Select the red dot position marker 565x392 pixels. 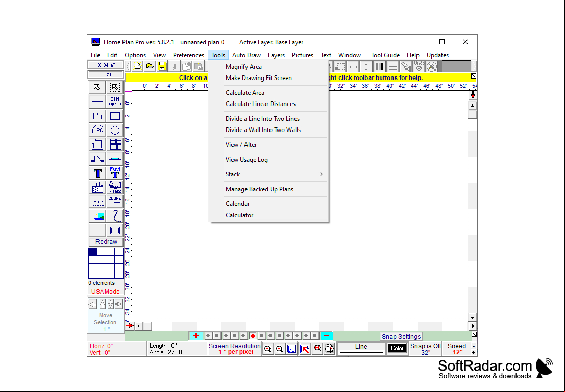(253, 336)
